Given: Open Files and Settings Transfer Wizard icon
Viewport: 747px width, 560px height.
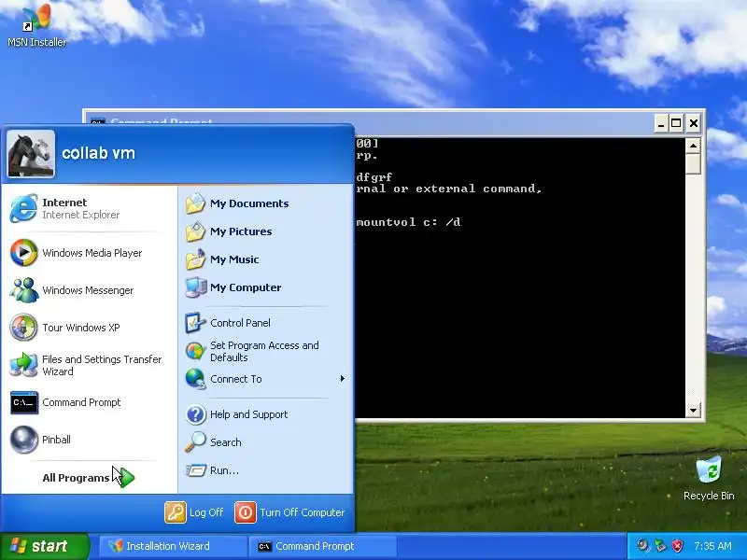Looking at the screenshot, I should pos(24,365).
